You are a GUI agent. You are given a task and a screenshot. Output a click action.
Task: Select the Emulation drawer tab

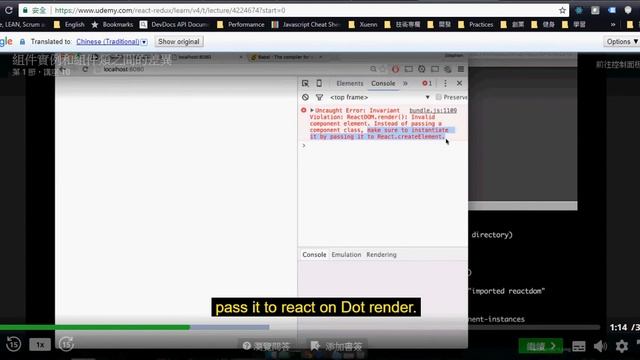pyautogui.click(x=346, y=255)
